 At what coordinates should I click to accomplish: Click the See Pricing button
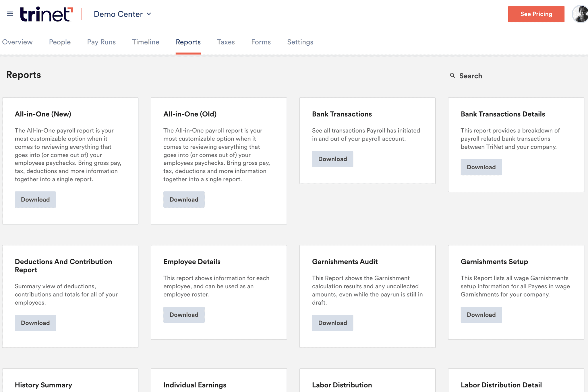536,14
